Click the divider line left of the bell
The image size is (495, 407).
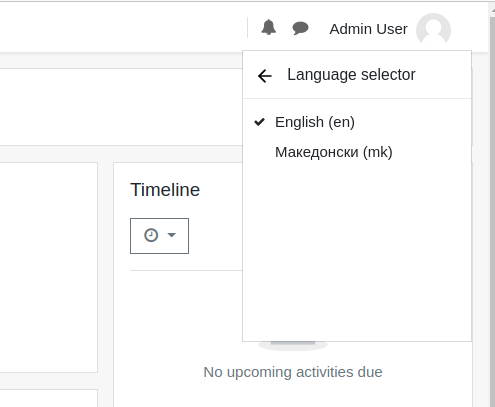pyautogui.click(x=248, y=28)
